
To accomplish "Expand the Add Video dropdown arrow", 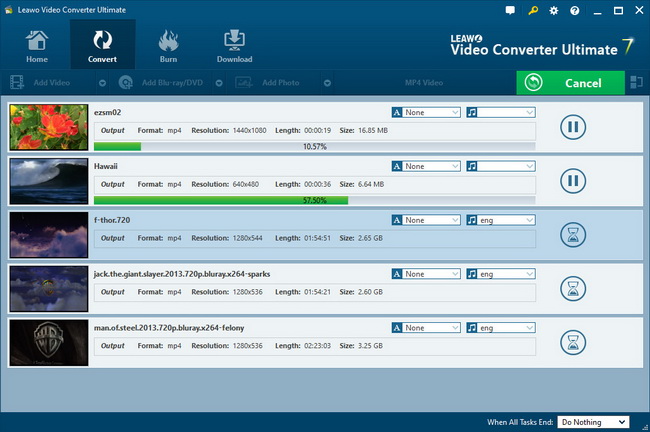I will (102, 83).
